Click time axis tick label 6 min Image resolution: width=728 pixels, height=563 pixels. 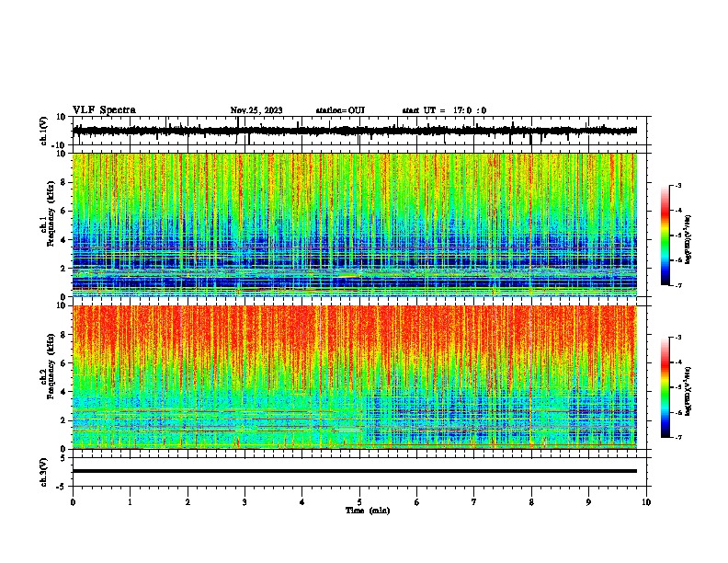point(417,502)
